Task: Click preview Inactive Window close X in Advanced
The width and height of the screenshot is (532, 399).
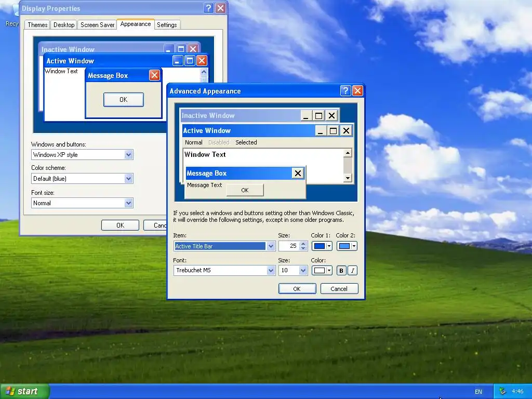Action: click(x=331, y=116)
